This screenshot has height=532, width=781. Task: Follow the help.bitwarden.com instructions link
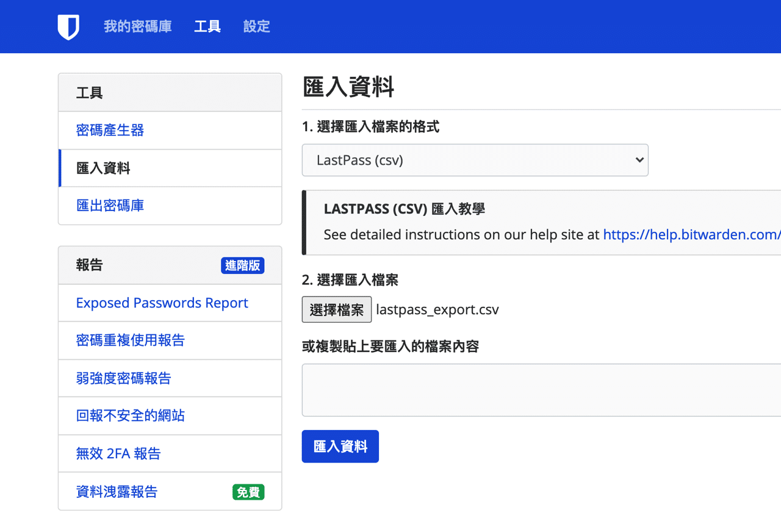tap(692, 234)
